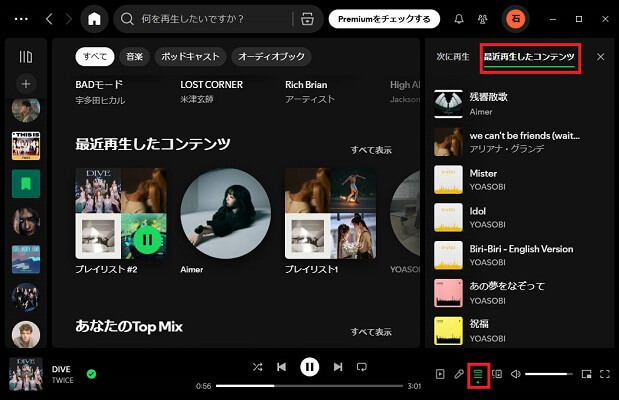This screenshot has height=400, width=619.
Task: Open the mini player
Action: coord(586,374)
